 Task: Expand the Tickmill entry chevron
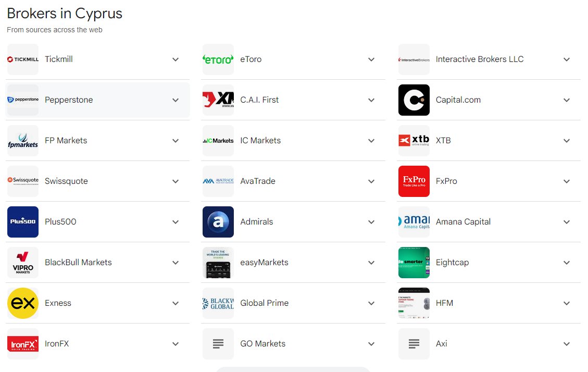176,59
